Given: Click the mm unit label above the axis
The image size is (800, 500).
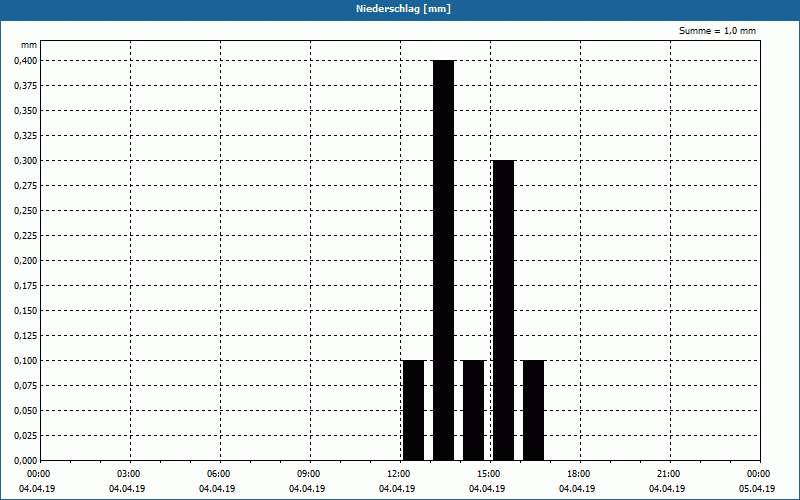Looking at the screenshot, I should coord(29,45).
